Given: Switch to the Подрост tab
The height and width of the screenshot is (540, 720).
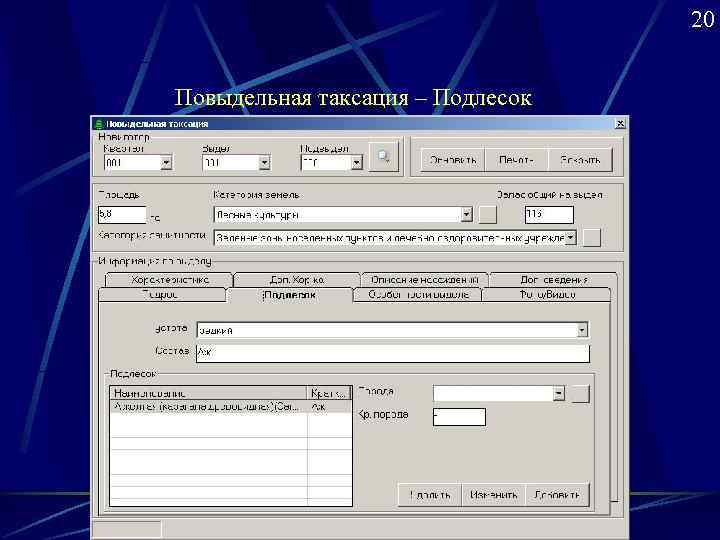Looking at the screenshot, I should [162, 295].
